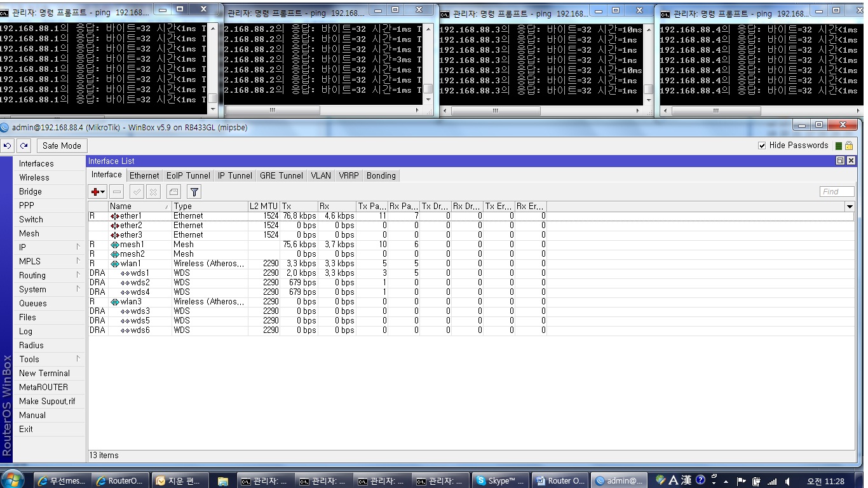This screenshot has height=488, width=868.
Task: Toggle the Hide Passwords checkbox
Action: 762,146
